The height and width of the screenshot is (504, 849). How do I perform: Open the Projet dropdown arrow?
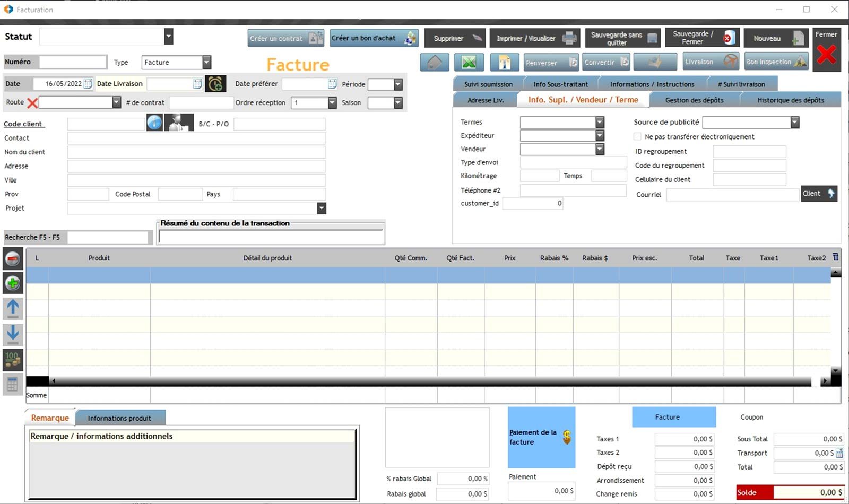pyautogui.click(x=322, y=208)
